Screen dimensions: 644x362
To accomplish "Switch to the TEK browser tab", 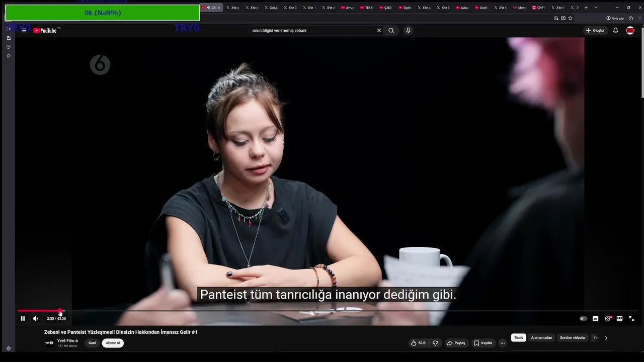I will point(367,8).
